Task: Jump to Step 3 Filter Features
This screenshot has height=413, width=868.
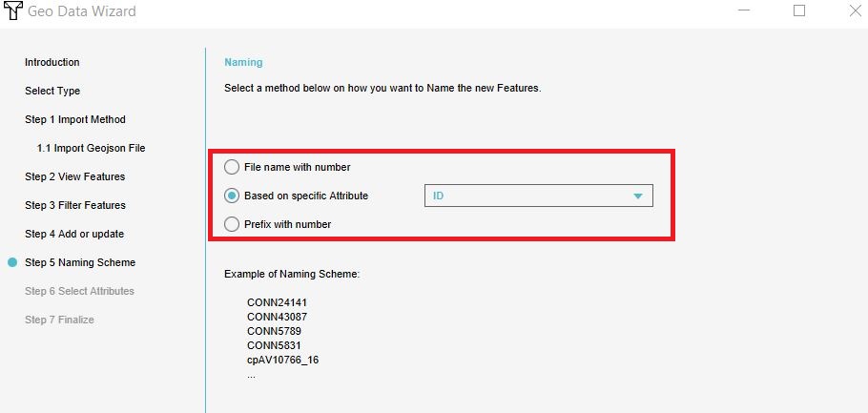Action: click(75, 205)
